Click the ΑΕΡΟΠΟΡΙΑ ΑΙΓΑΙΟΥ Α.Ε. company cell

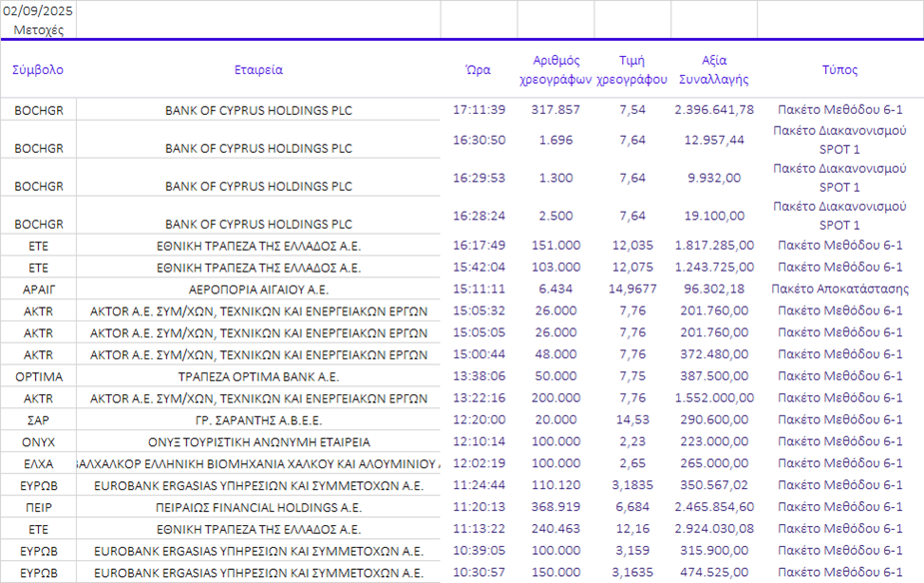click(x=259, y=290)
